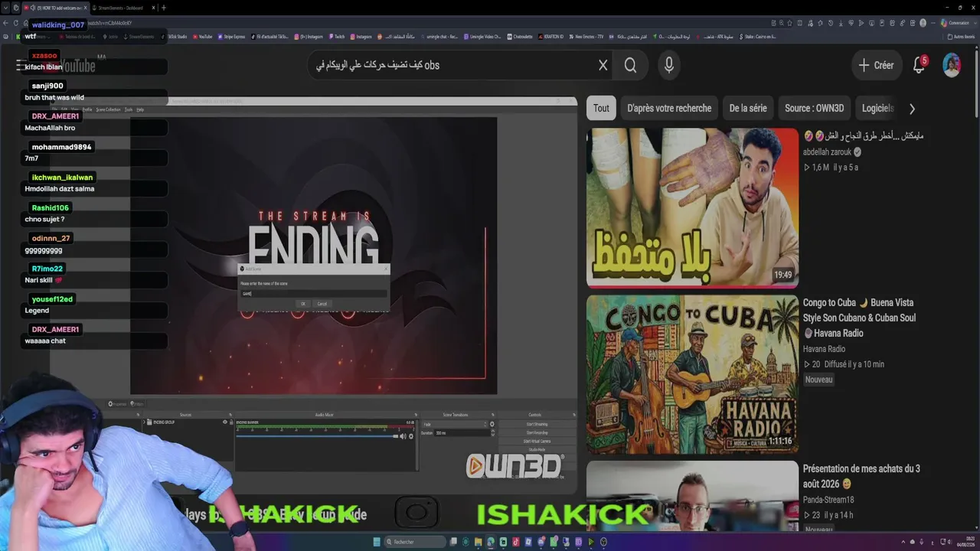
Task: Open the Source Properties gear in OBS
Action: point(110,404)
